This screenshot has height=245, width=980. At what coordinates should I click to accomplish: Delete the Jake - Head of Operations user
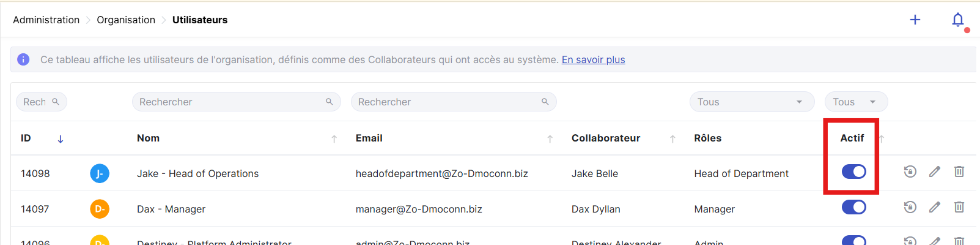[959, 171]
